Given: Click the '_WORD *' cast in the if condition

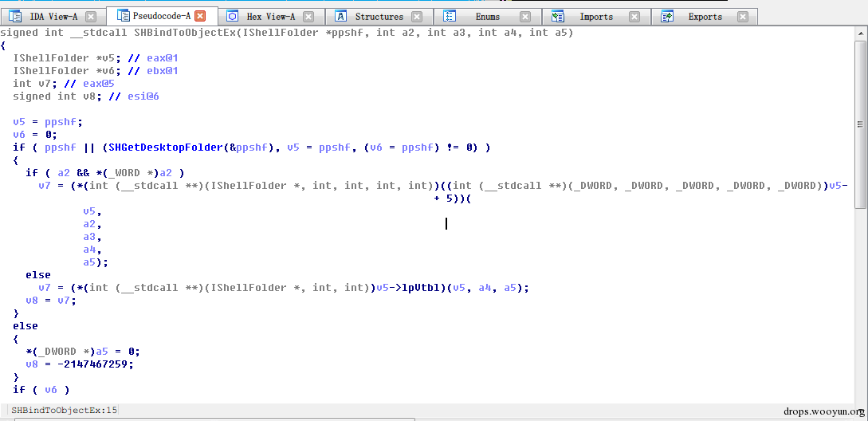Looking at the screenshot, I should click(132, 173).
